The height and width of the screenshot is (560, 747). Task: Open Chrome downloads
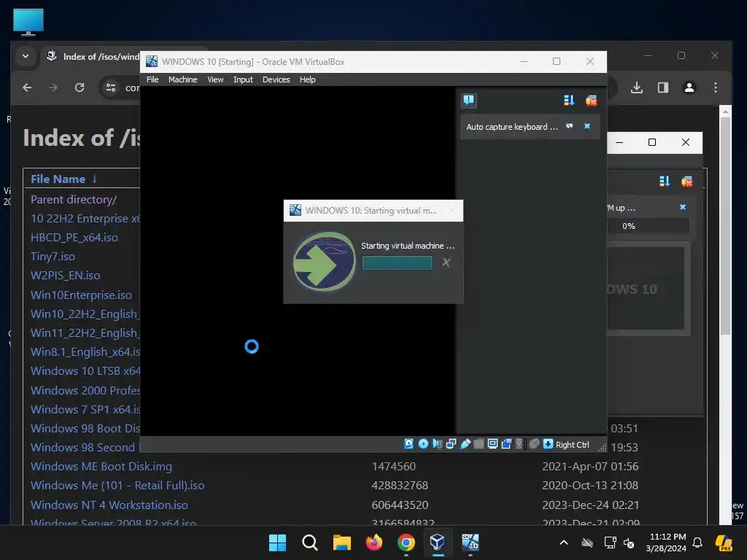click(636, 87)
